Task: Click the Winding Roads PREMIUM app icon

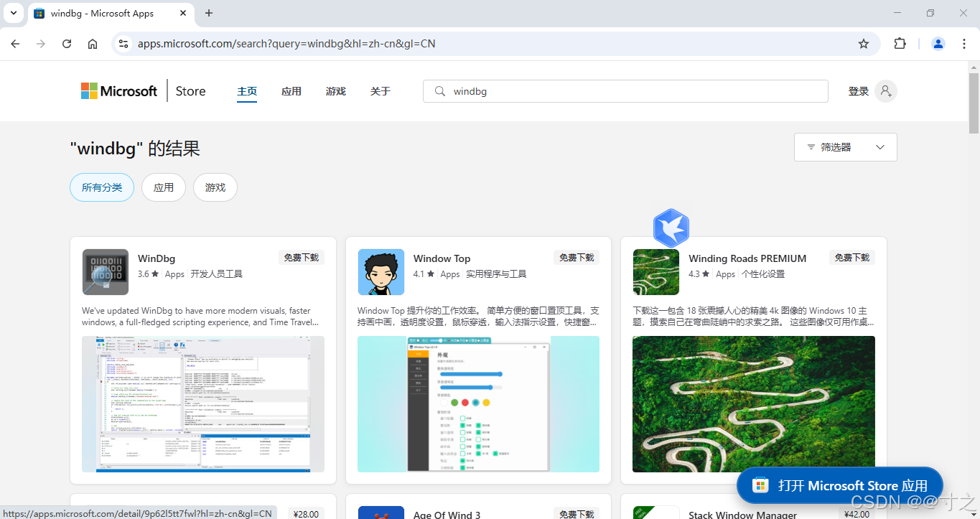Action: (655, 272)
